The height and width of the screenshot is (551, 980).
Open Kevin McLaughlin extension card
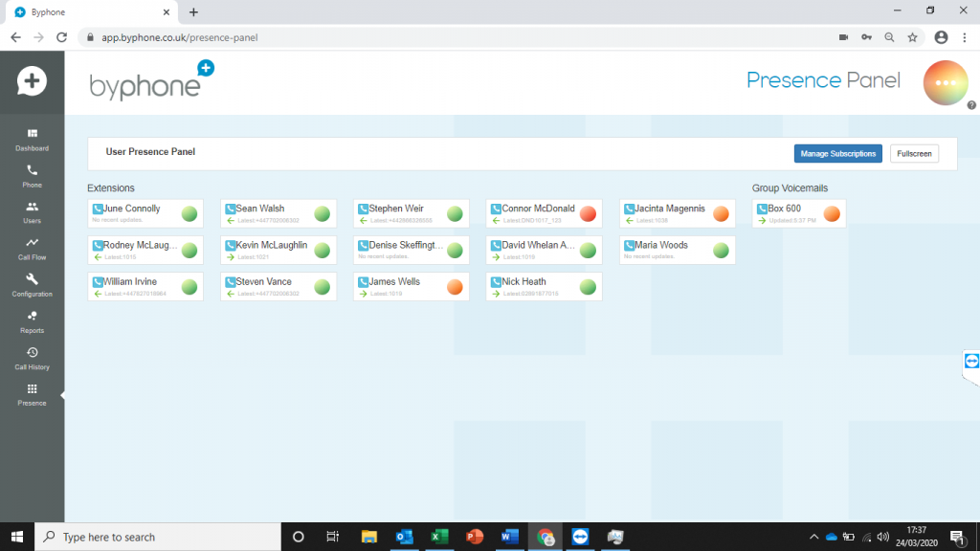(278, 251)
